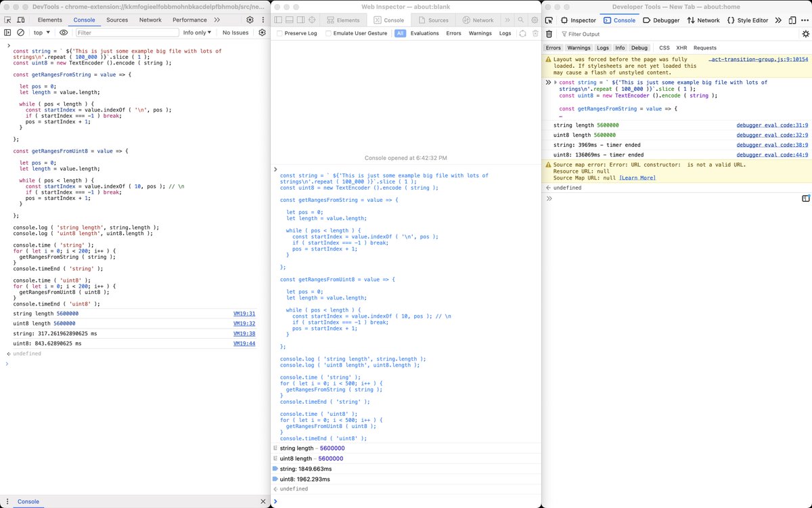Toggle XHR filter in Firefox console
The image size is (812, 508).
681,48
